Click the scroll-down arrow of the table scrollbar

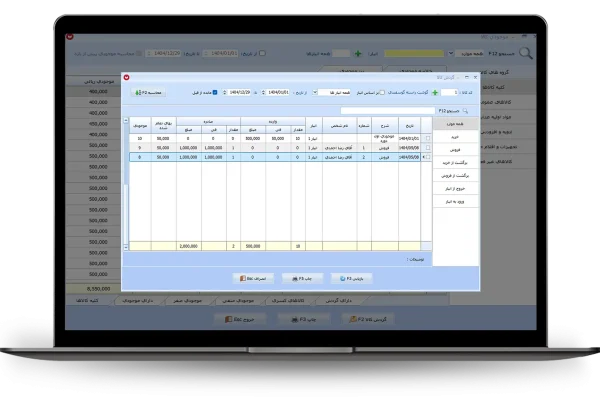tap(126, 246)
